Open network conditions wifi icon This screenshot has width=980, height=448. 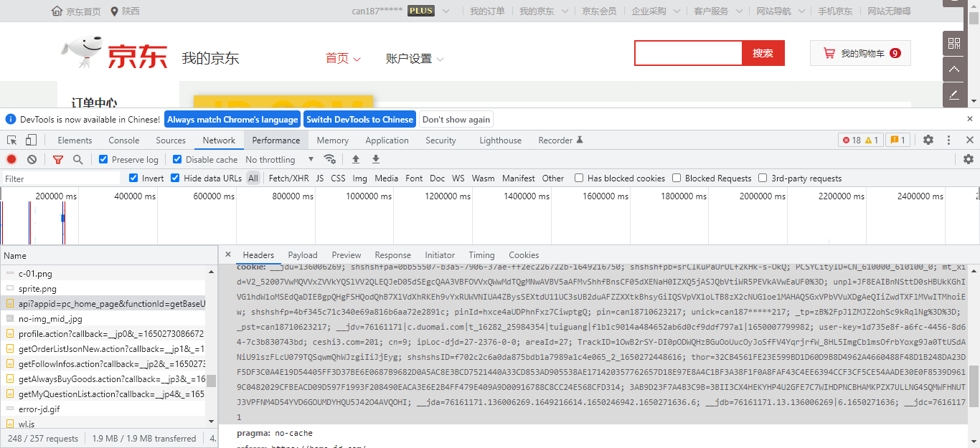[330, 159]
